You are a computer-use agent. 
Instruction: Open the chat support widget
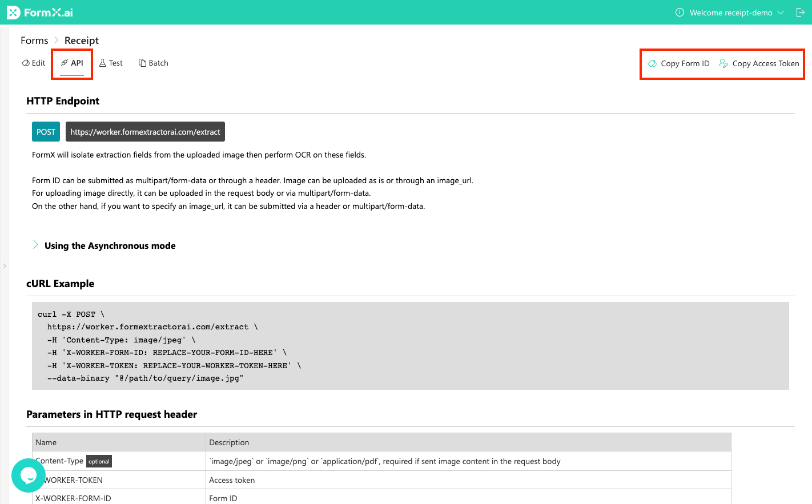[x=28, y=475]
